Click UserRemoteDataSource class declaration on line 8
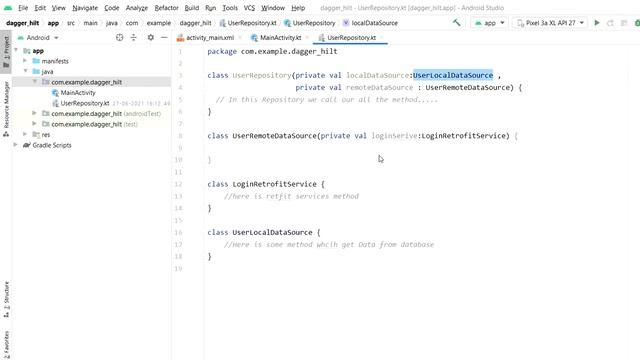 click(274, 136)
